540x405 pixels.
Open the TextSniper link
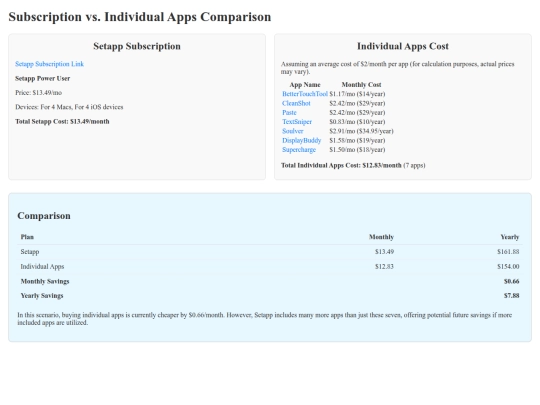(x=297, y=122)
